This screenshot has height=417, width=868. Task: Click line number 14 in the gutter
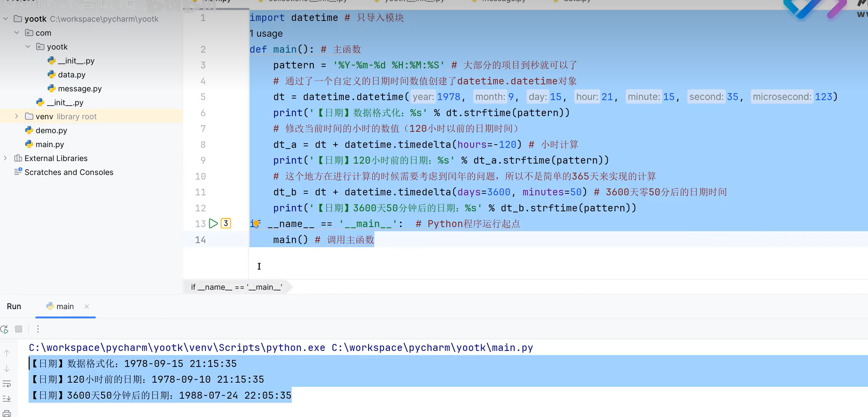(x=200, y=239)
